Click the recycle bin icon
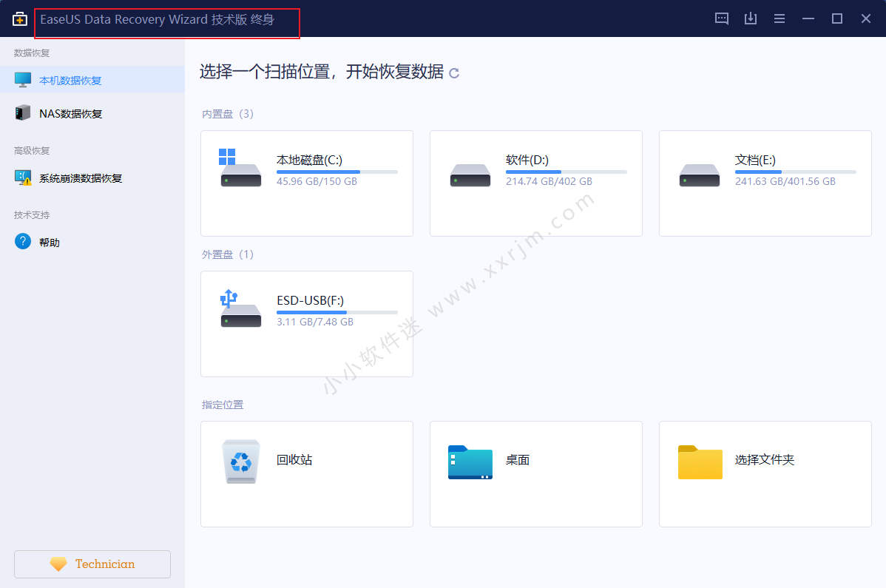The image size is (886, 588). 241,462
